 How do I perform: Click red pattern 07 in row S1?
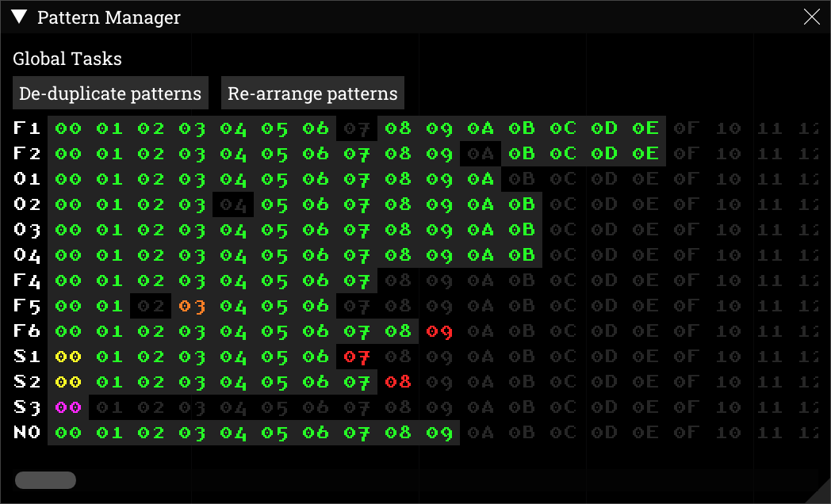pos(357,357)
